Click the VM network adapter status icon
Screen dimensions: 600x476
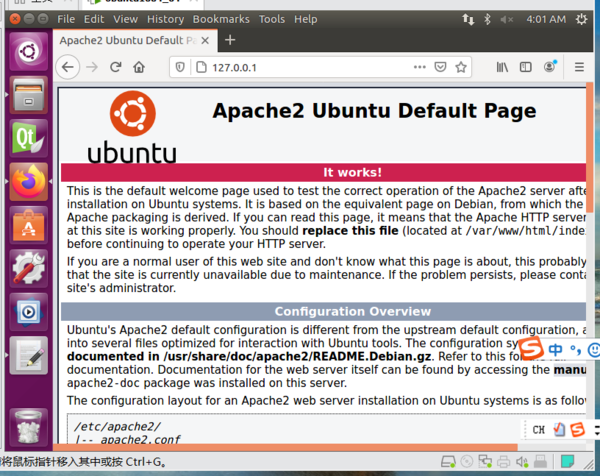[x=485, y=461]
